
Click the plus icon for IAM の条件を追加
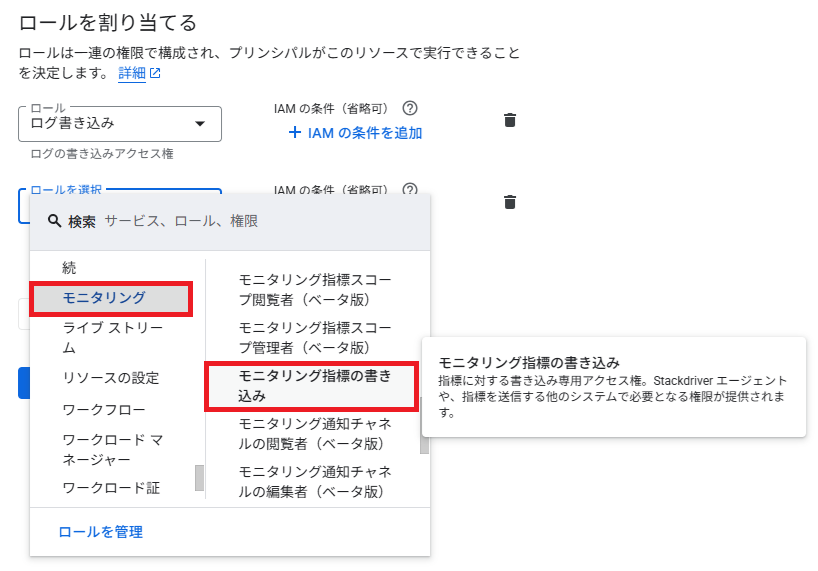coord(294,133)
